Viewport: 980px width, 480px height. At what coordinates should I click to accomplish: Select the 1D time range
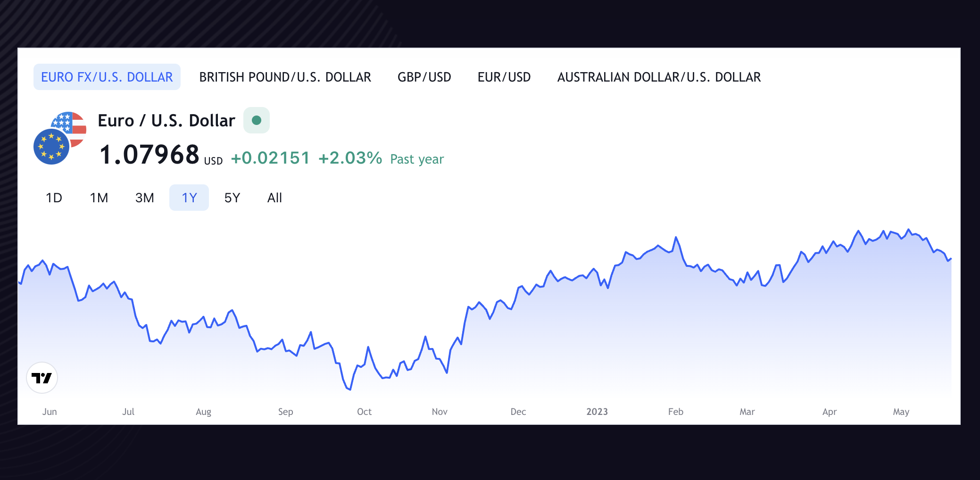tap(54, 198)
